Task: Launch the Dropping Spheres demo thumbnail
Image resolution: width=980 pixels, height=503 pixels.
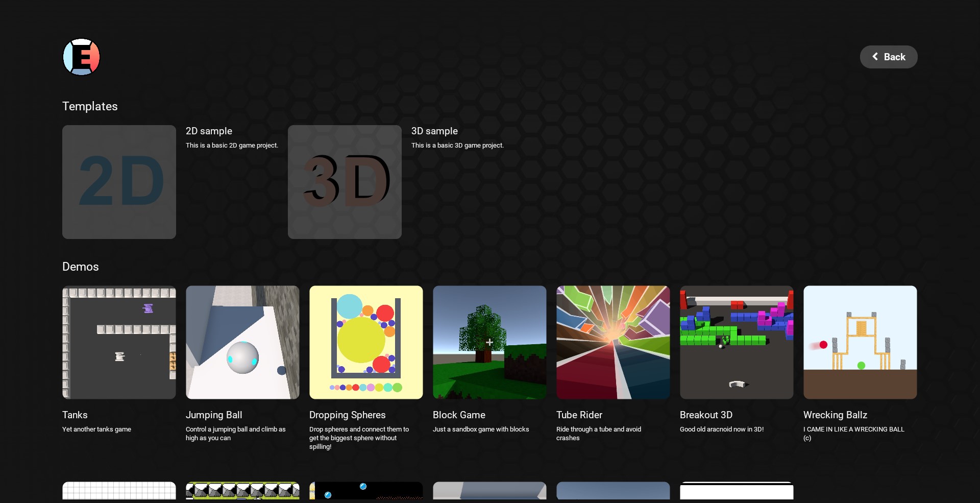Action: [x=366, y=342]
